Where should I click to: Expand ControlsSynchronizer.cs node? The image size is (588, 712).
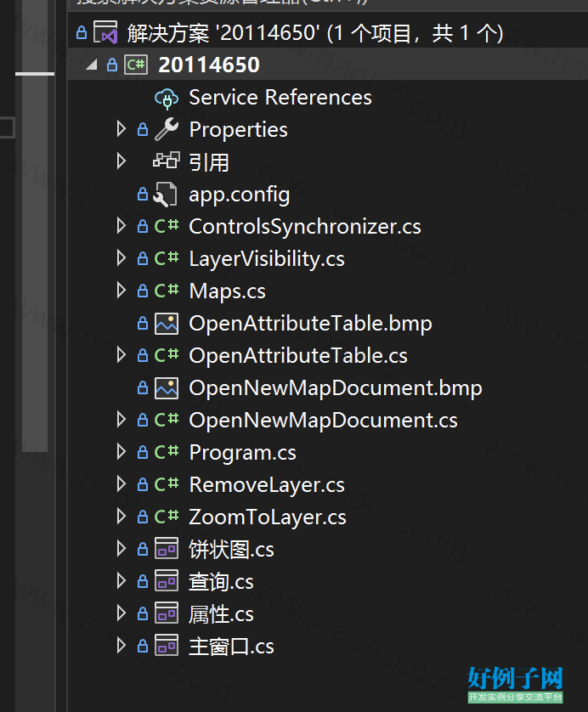(122, 226)
